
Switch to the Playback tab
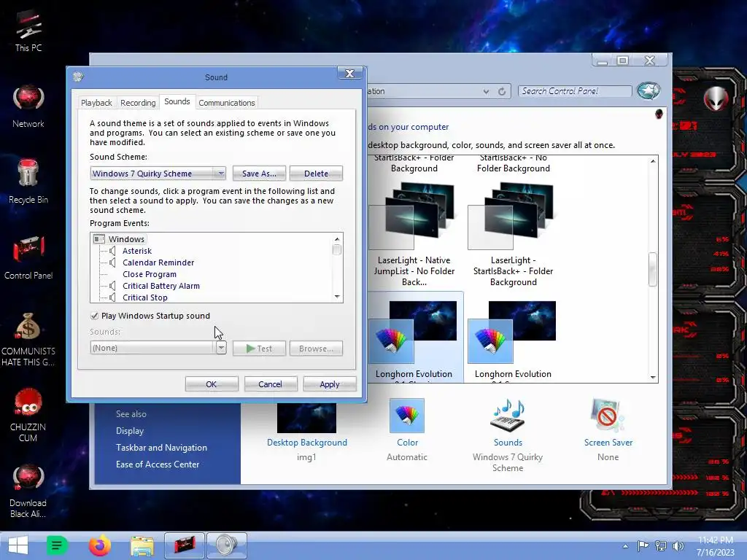(x=96, y=103)
